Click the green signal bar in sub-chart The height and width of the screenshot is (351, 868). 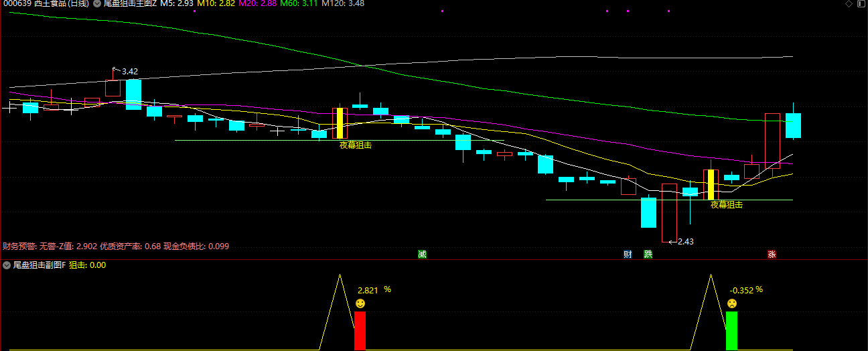point(731,331)
